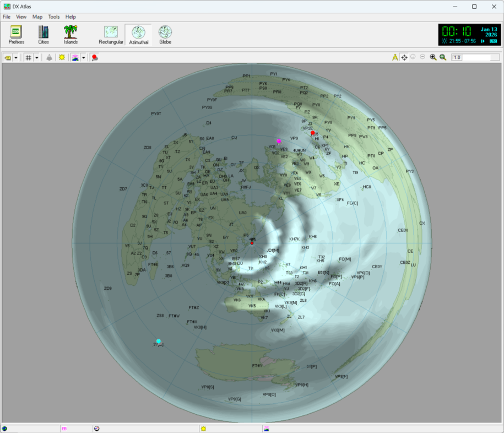Switch to Globe view
504x433 pixels.
click(165, 34)
